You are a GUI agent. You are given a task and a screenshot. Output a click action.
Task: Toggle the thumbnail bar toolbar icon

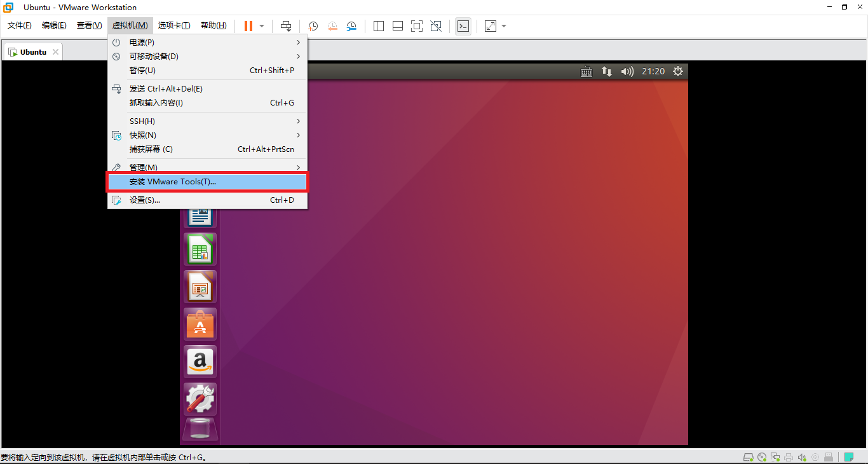click(398, 26)
